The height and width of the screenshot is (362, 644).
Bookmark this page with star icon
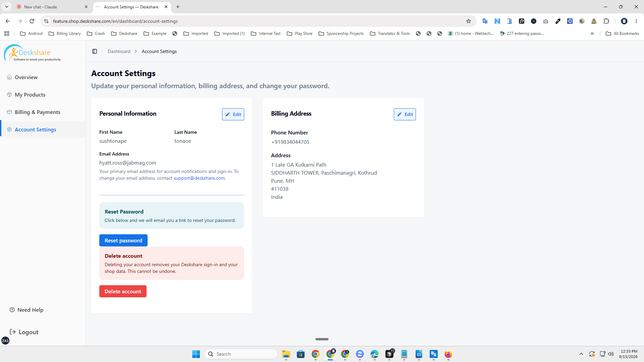pyautogui.click(x=469, y=21)
